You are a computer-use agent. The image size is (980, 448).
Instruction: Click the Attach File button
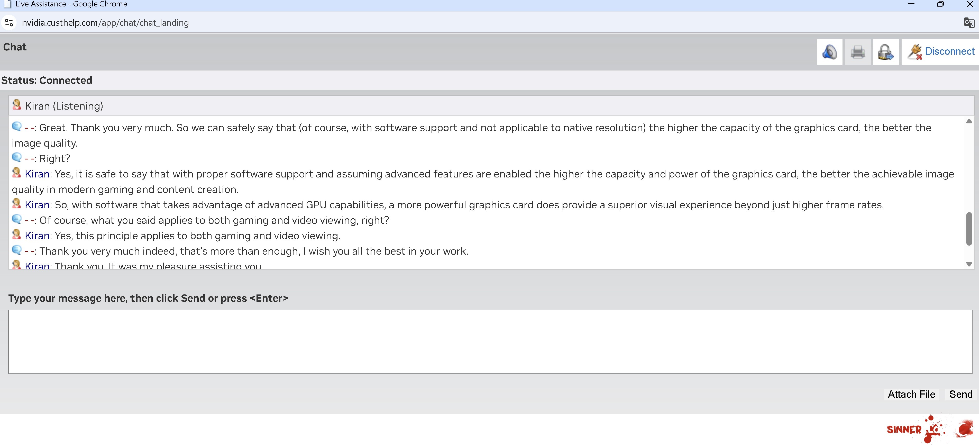click(x=911, y=394)
